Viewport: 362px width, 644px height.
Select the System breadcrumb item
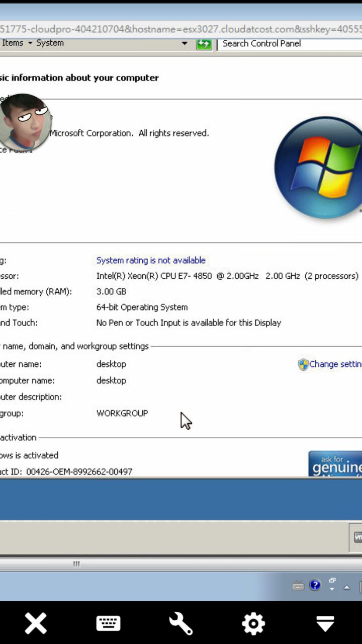click(x=50, y=43)
